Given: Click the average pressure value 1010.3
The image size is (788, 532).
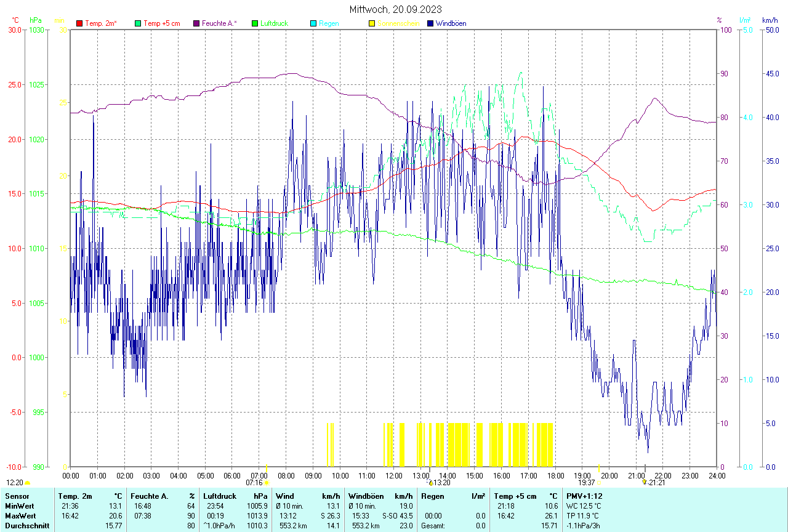Looking at the screenshot, I should [257, 526].
